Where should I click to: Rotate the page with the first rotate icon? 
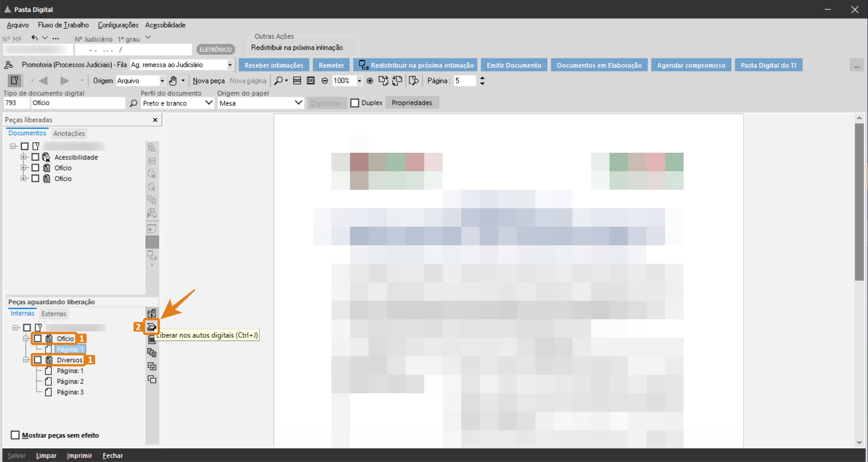383,81
